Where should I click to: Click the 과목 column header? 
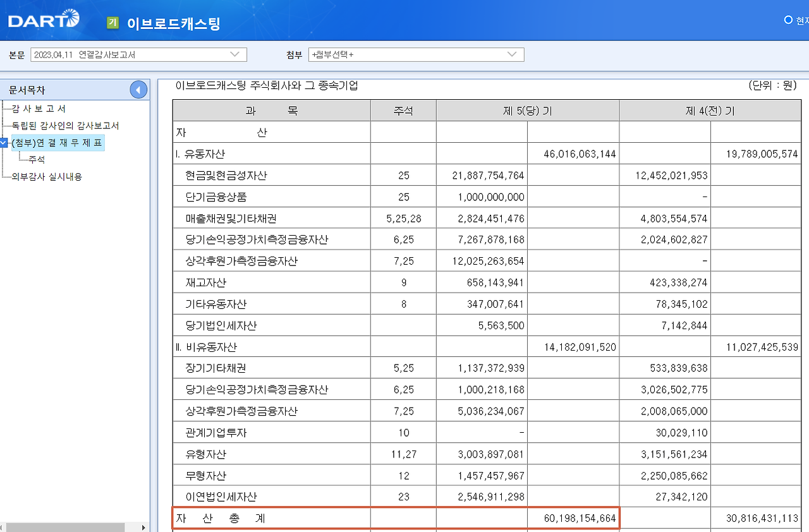[x=272, y=111]
